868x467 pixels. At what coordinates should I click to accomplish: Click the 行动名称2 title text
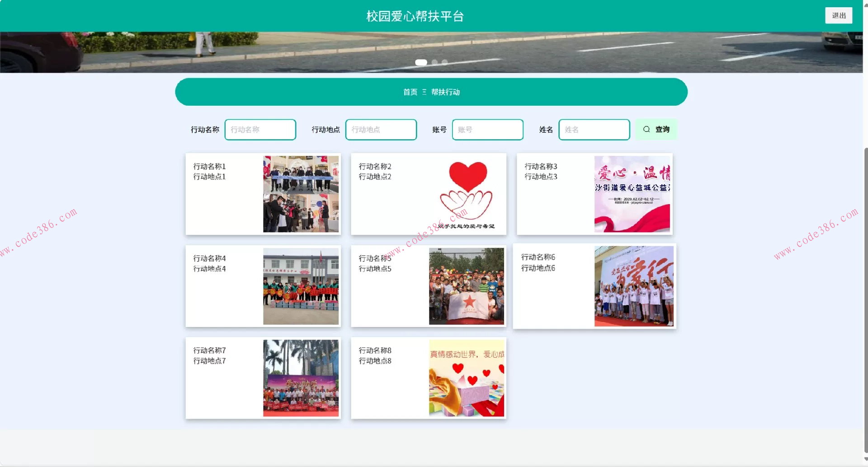pyautogui.click(x=375, y=167)
